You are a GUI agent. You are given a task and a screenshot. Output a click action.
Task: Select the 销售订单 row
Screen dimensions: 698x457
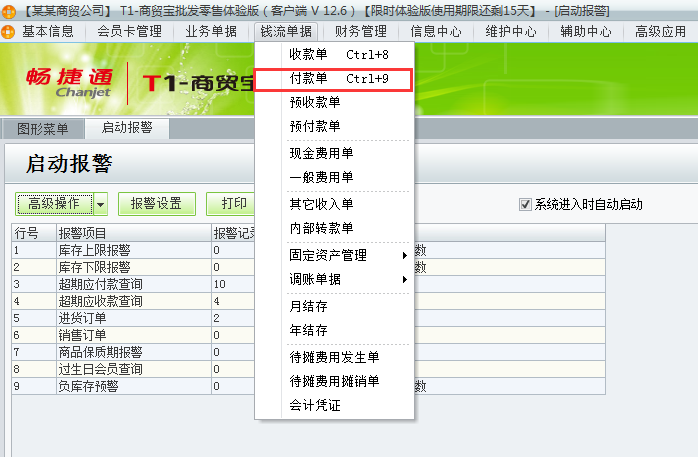click(x=308, y=335)
